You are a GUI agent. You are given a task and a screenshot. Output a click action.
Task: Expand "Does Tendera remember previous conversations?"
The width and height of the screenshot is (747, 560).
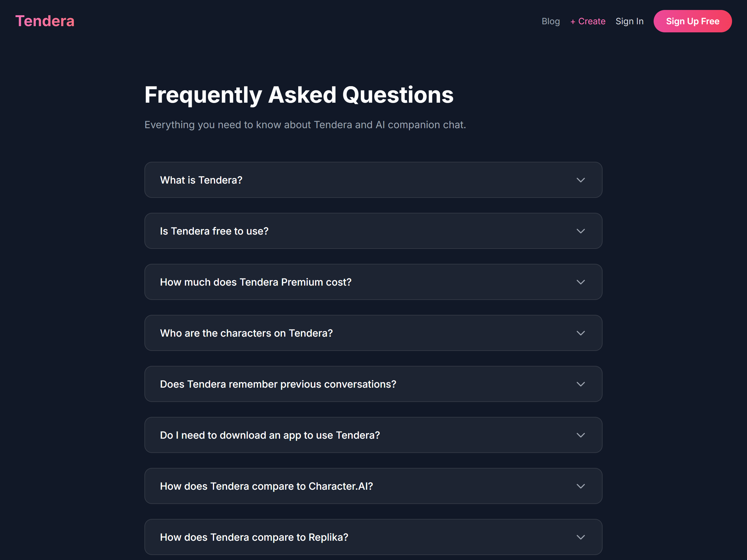(x=278, y=384)
